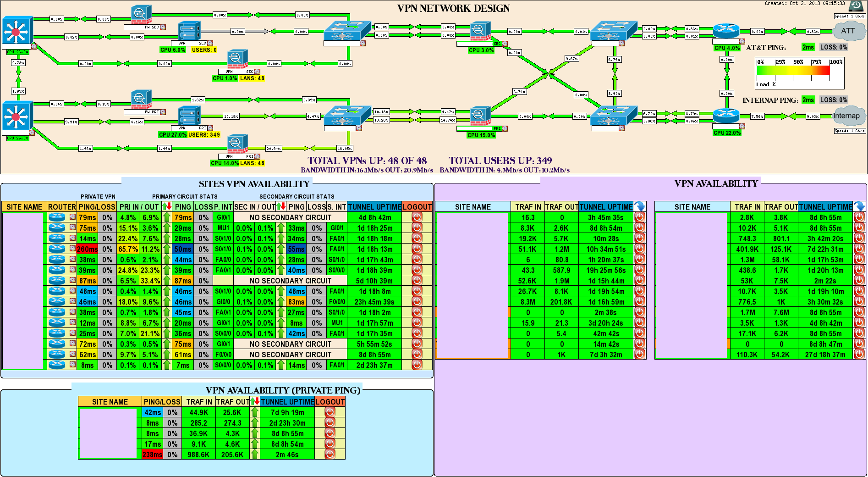This screenshot has height=477, width=868.
Task: Click the AT&T PING 2ms value
Action: coord(808,47)
